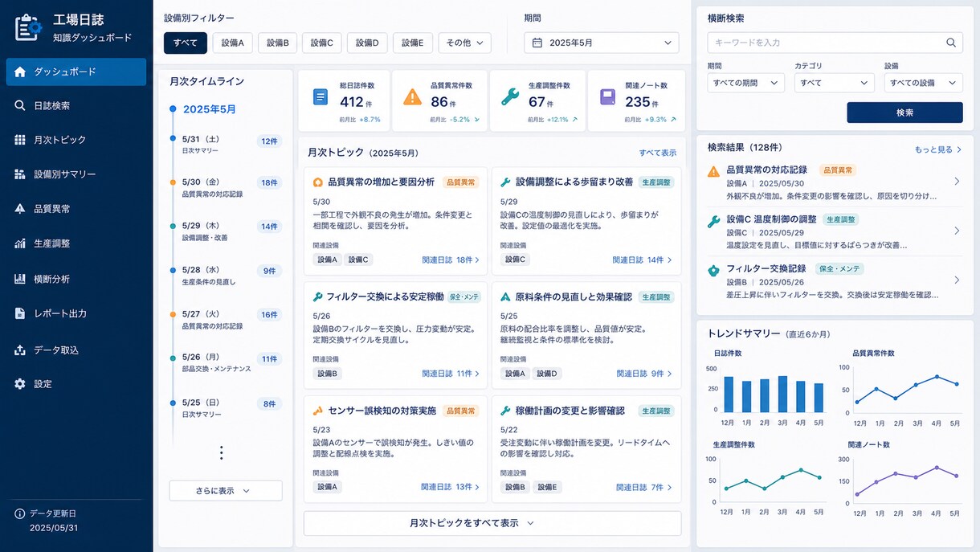The image size is (980, 552).
Task: Toggle the 設備D filter chip
Action: [368, 43]
